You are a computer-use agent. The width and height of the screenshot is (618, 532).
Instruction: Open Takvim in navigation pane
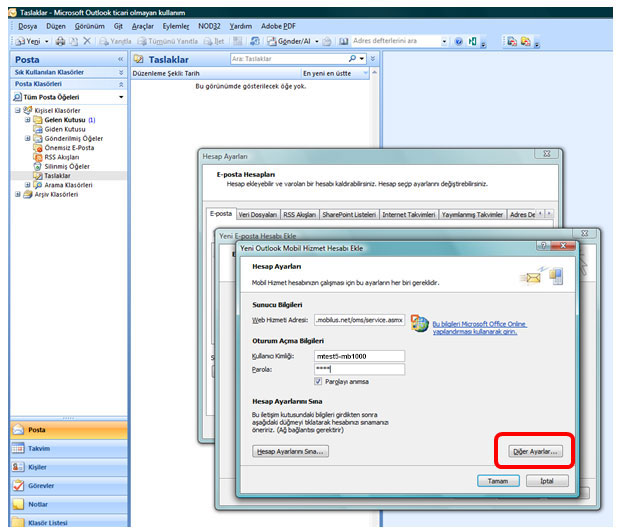pyautogui.click(x=69, y=448)
